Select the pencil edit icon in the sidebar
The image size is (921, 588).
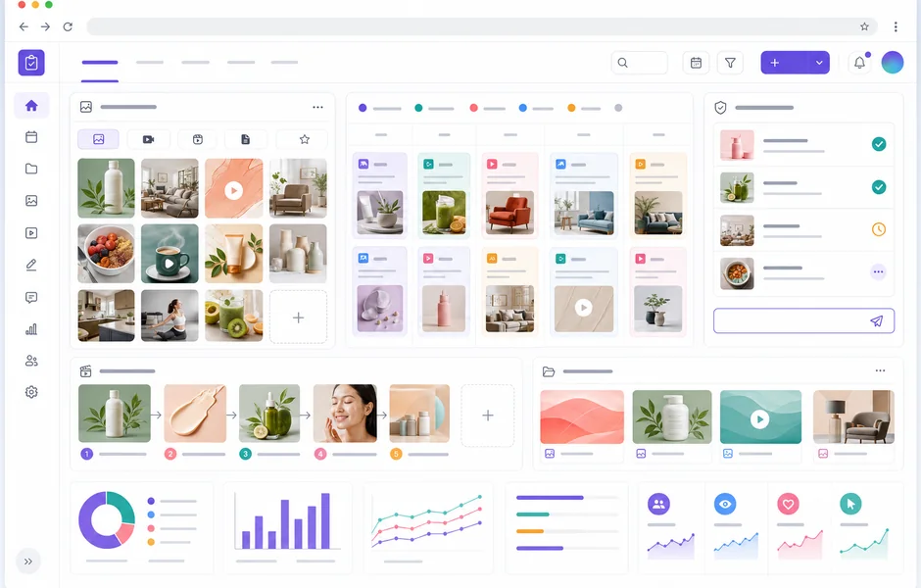tap(31, 265)
